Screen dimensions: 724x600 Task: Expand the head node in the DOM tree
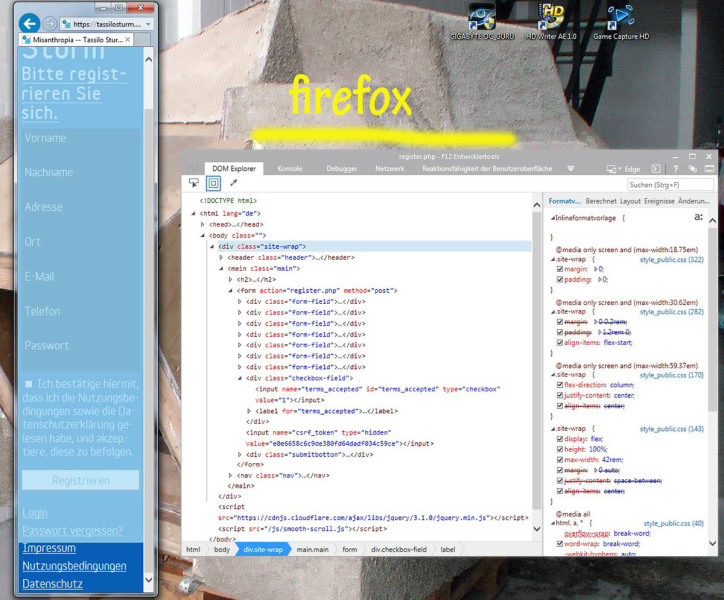202,224
